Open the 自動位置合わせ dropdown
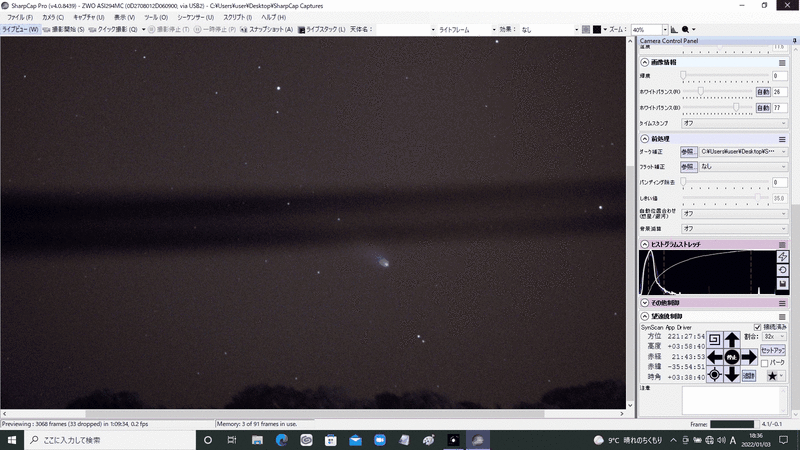This screenshot has width=800, height=450. coord(734,214)
